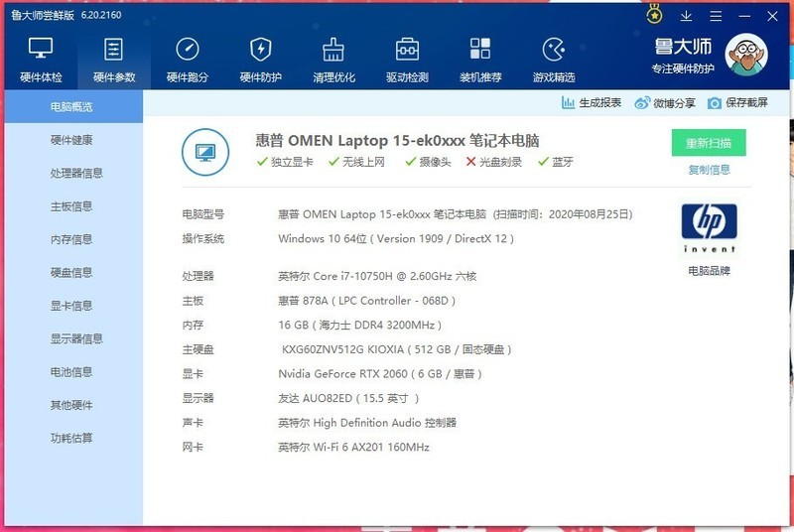This screenshot has height=532, width=794.
Task: Click the display value 友达 AUO82ED
Action: (x=348, y=398)
